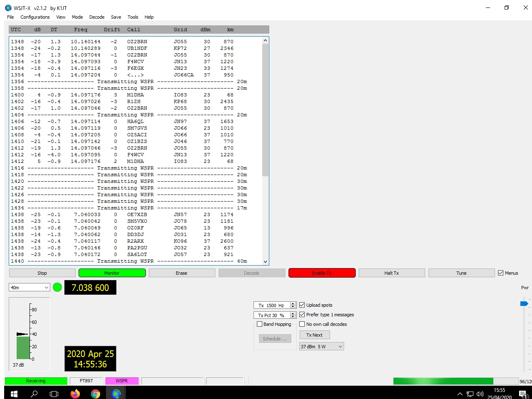Increase Tx frequency with the up stepper
Image resolution: width=532 pixels, height=399 pixels.
click(293, 304)
